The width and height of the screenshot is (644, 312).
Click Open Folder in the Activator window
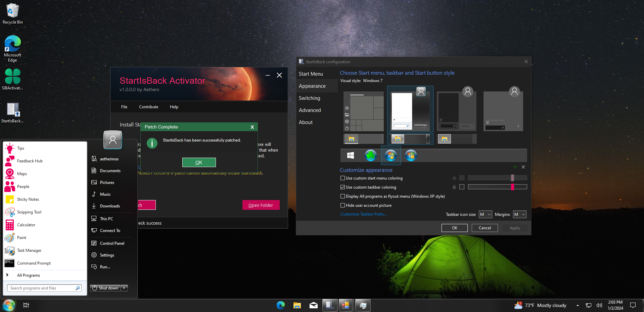click(261, 205)
